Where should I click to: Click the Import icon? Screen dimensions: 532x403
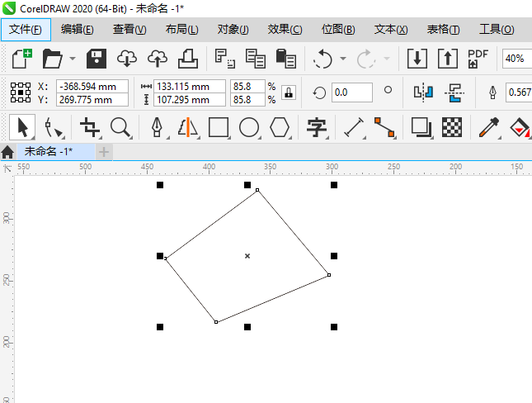pyautogui.click(x=417, y=59)
